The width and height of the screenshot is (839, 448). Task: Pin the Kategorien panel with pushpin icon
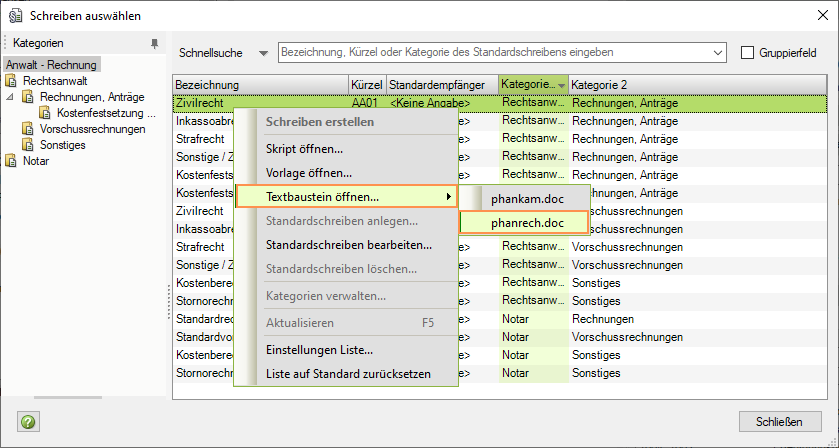(x=154, y=44)
